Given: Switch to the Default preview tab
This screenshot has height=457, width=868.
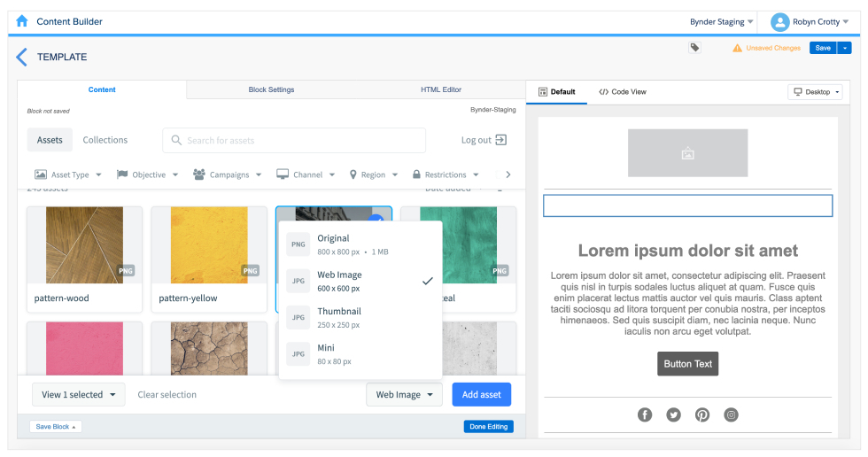Looking at the screenshot, I should pyautogui.click(x=557, y=92).
